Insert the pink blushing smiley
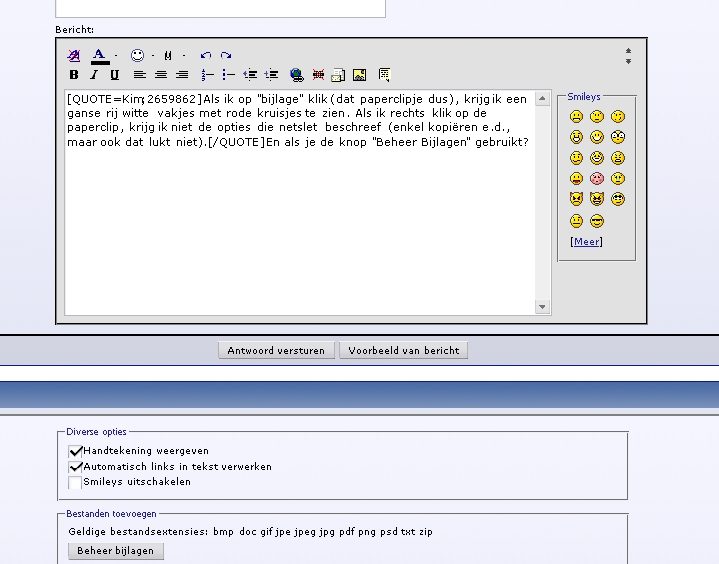 pos(597,179)
